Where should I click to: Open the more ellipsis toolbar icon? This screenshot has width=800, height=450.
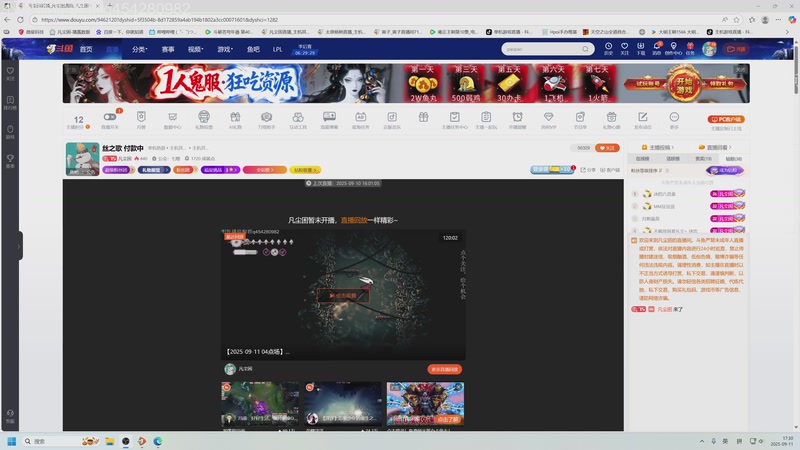pyautogui.click(x=674, y=117)
